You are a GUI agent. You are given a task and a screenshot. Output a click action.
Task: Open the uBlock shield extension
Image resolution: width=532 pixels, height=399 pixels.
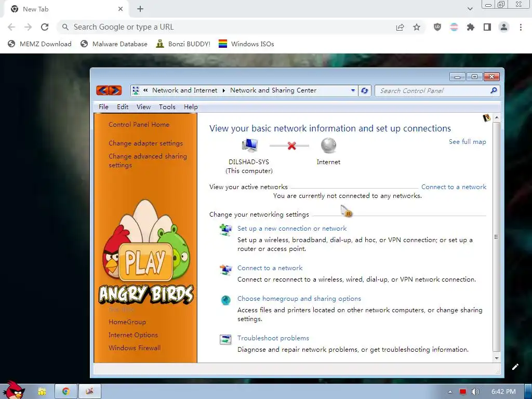(x=437, y=27)
